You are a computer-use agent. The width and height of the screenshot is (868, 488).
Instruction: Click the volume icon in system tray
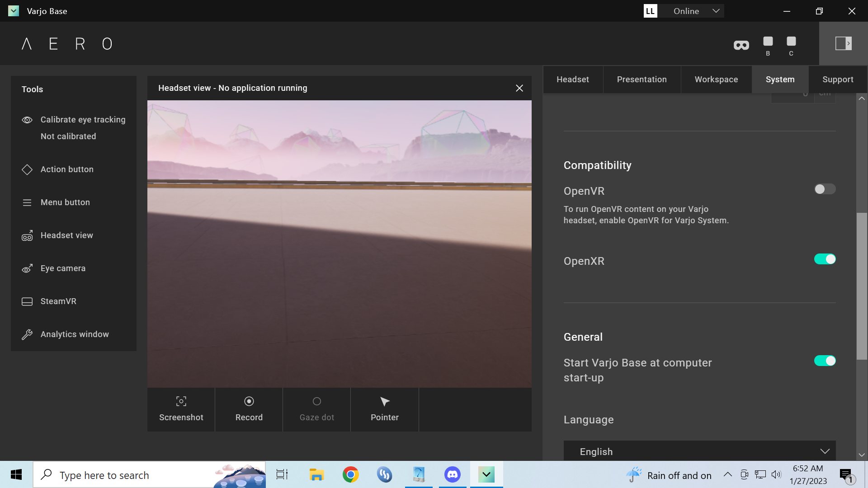776,474
